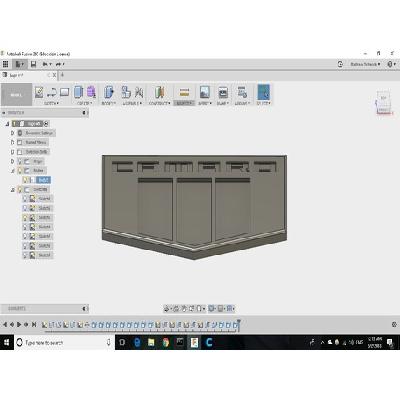Open the Inspect measure tool icon
The image size is (400, 400).
click(184, 92)
